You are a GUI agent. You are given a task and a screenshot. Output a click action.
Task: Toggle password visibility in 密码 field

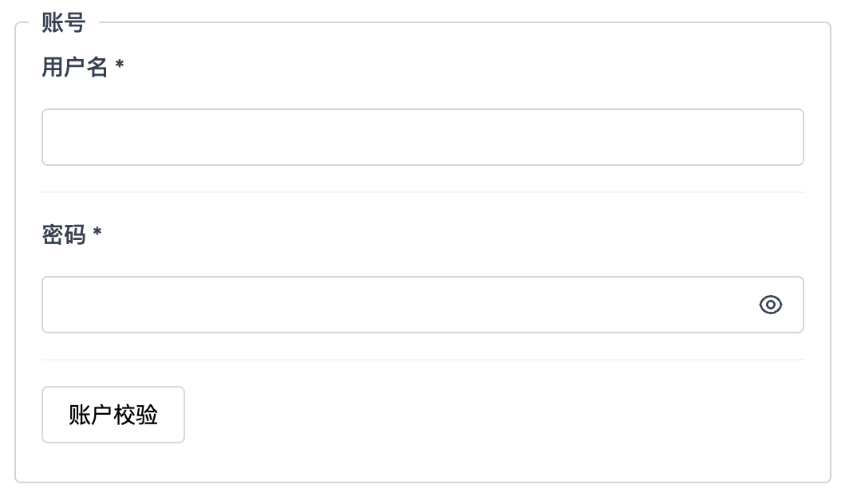770,305
